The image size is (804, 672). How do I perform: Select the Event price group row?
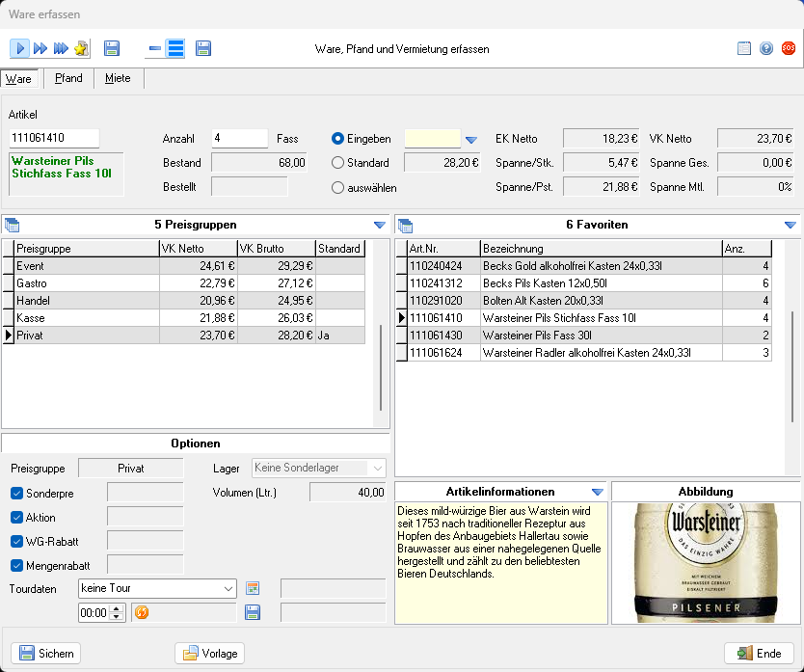click(184, 266)
